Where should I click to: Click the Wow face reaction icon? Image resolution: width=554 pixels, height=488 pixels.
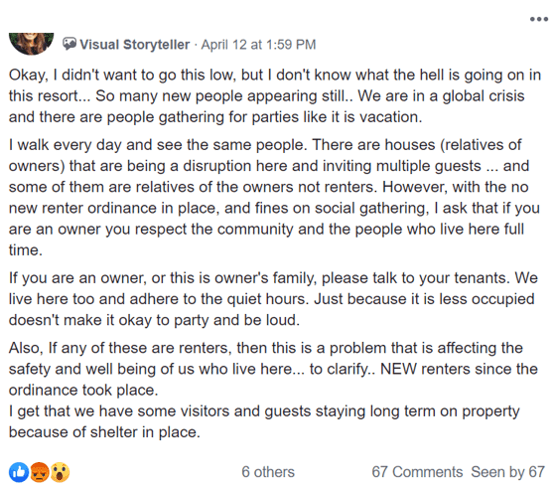coord(60,472)
